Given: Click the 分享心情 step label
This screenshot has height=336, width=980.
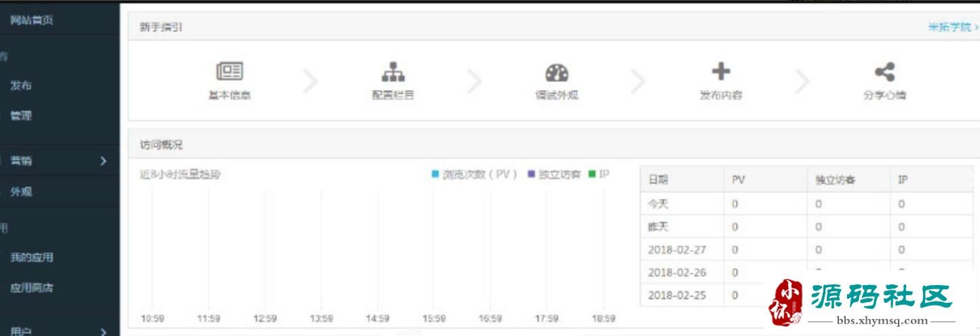Looking at the screenshot, I should [x=884, y=95].
